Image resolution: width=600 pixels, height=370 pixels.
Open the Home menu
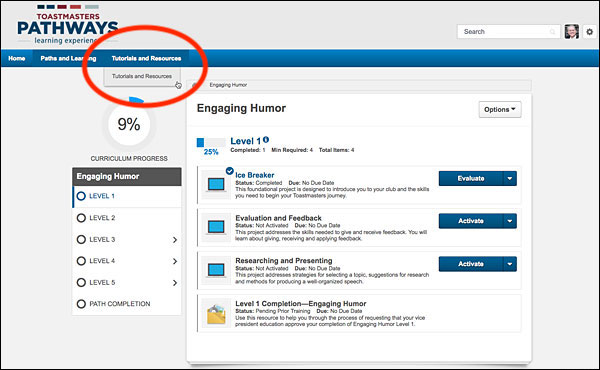pyautogui.click(x=16, y=59)
